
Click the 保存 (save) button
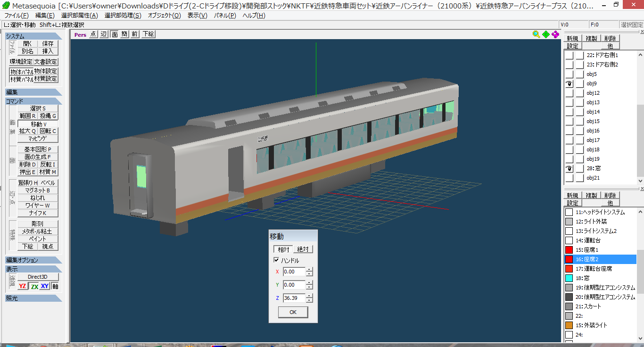(x=48, y=43)
